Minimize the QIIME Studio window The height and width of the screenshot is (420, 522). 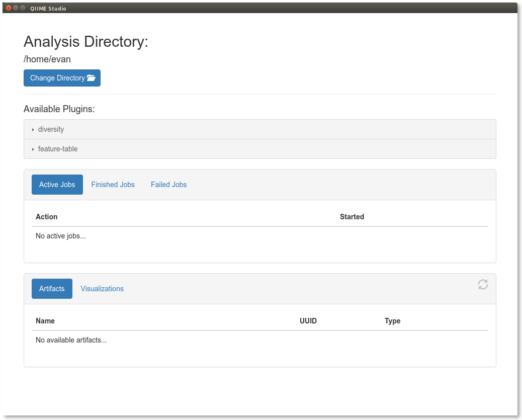pyautogui.click(x=16, y=8)
